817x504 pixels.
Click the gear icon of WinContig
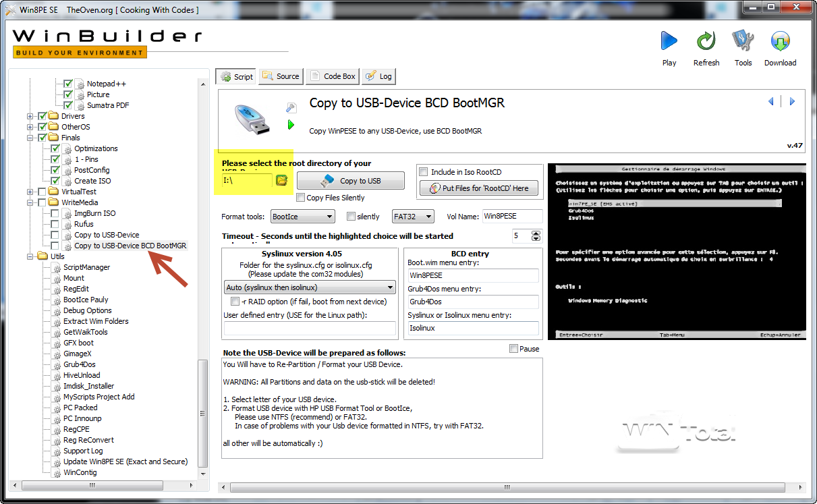click(x=57, y=472)
